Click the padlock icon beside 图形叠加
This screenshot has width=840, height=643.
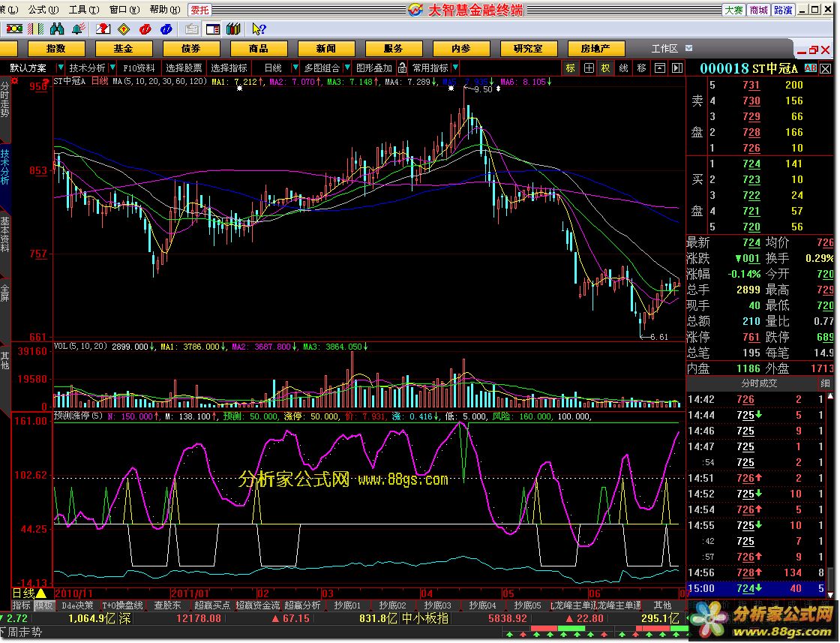pos(402,68)
